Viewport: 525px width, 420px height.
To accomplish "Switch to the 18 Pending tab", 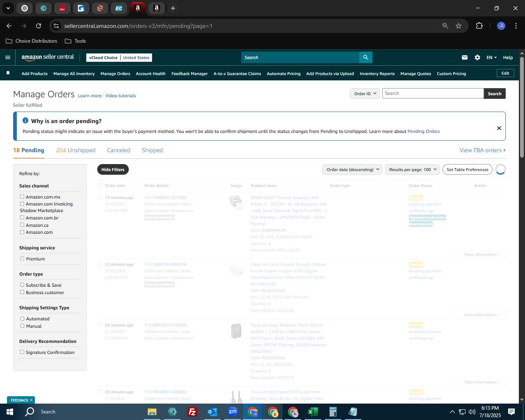I will pos(29,150).
